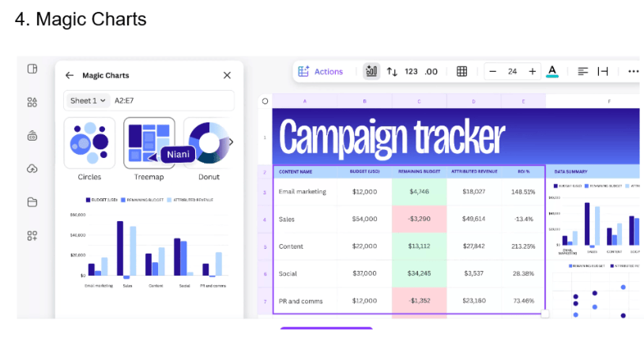The image size is (644, 342).
Task: Click the sort arrows toolbar icon
Action: coord(392,72)
